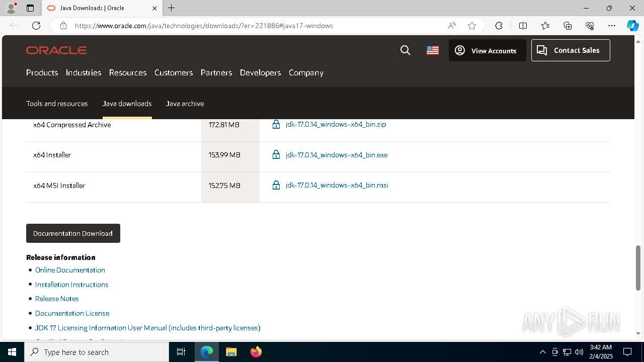Open a new browser tab
This screenshot has height=362, width=644.
pos(172,8)
